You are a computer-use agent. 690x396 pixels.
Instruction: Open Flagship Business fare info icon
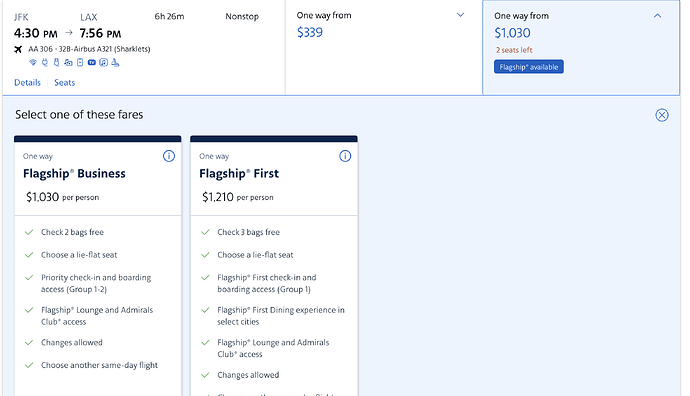(x=169, y=156)
